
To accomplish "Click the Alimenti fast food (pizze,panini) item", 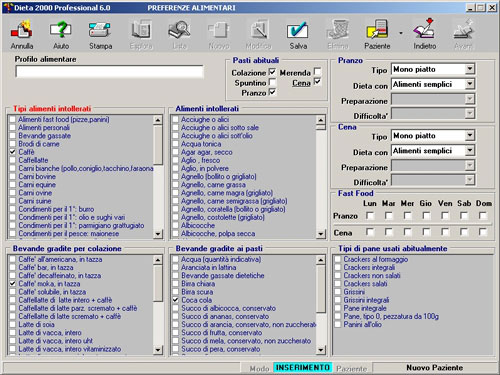I will pyautogui.click(x=64, y=119).
